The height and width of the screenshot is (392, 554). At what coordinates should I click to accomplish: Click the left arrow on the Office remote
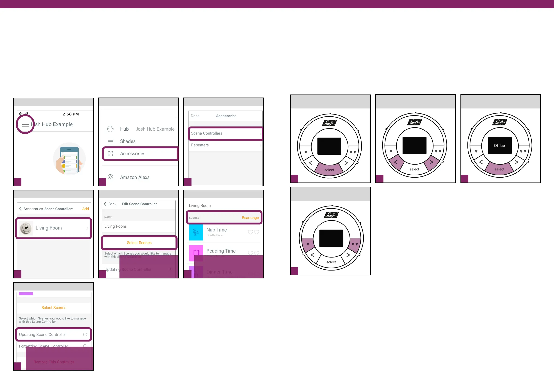click(x=481, y=162)
